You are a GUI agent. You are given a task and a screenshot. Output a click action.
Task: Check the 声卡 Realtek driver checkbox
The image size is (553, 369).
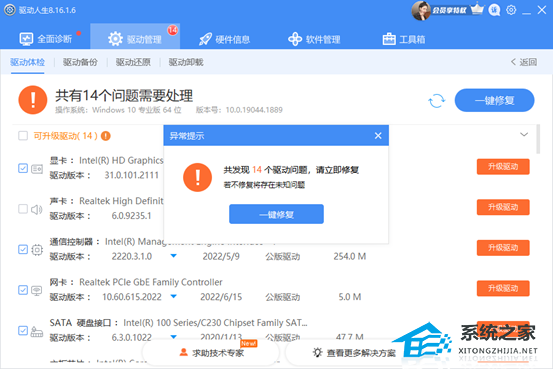pos(23,209)
